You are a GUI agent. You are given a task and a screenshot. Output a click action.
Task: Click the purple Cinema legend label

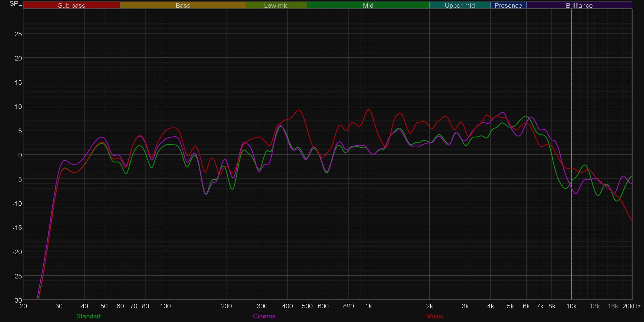click(264, 316)
